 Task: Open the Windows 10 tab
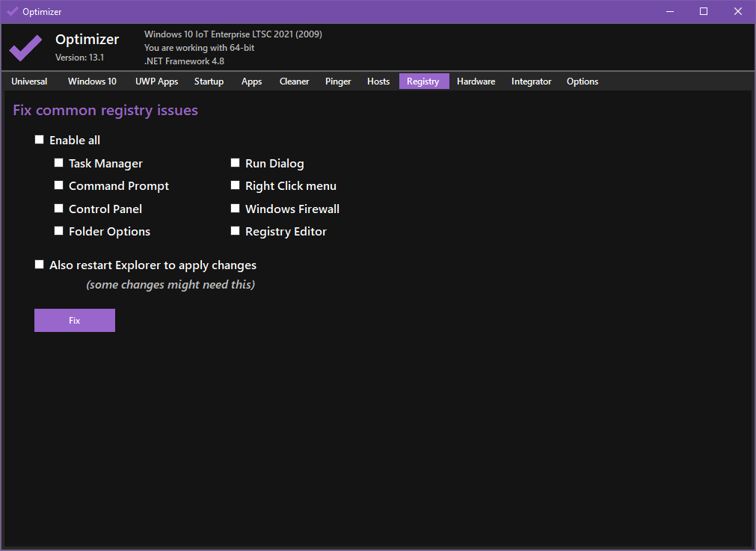click(x=92, y=81)
